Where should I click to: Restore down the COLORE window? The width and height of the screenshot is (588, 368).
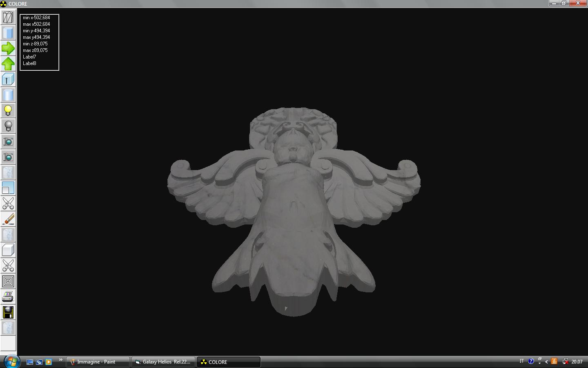click(564, 3)
